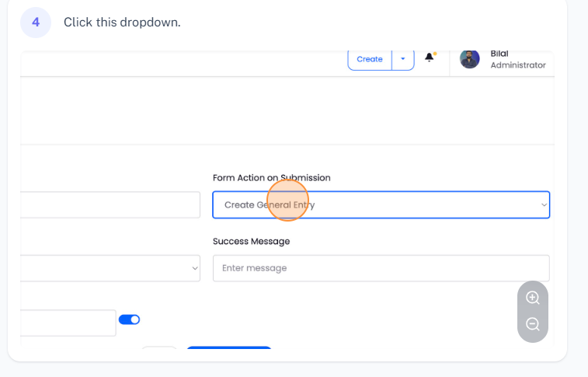
Task: Click the Success Message input field
Action: coord(381,268)
